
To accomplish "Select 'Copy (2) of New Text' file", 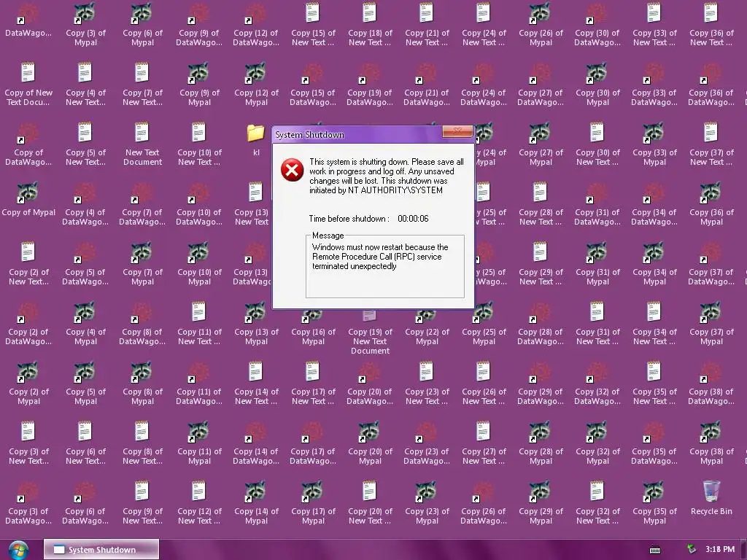I will point(28,263).
